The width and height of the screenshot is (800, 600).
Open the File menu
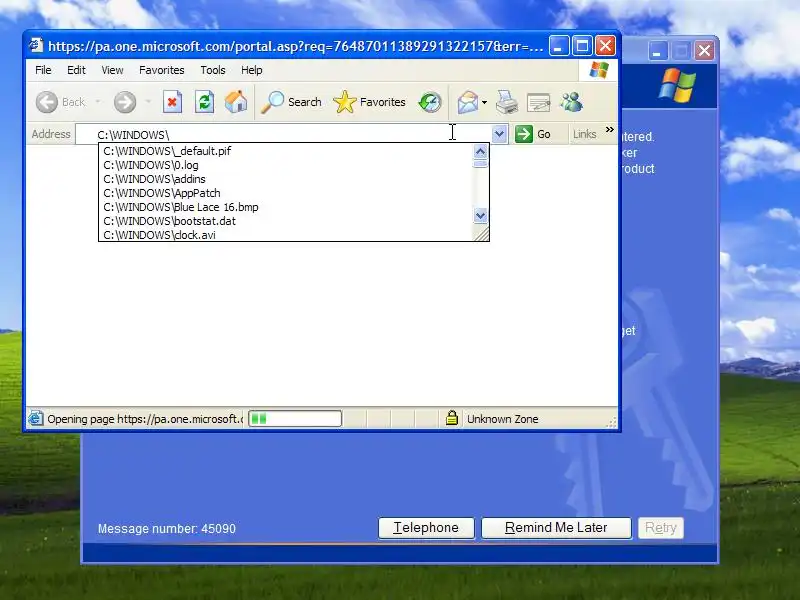point(43,70)
